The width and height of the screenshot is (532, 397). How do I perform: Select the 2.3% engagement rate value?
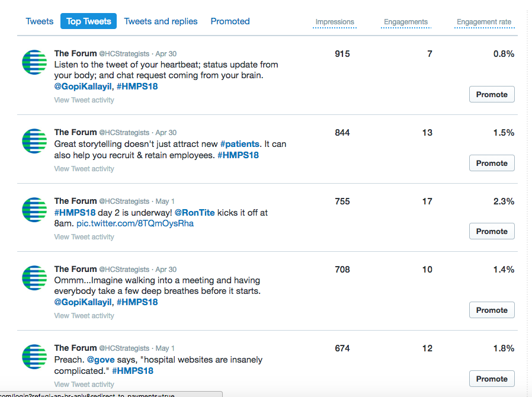coord(504,201)
